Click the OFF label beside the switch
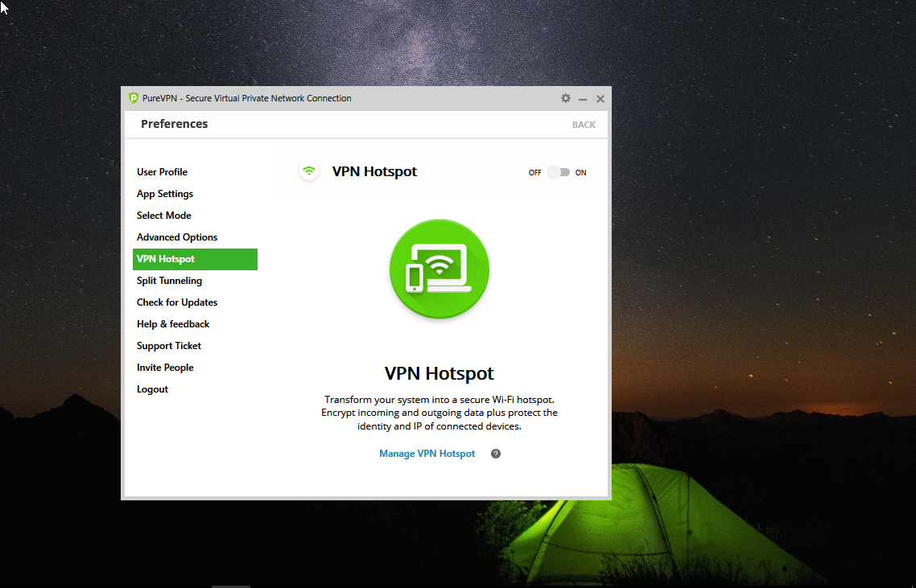The height and width of the screenshot is (588, 916). pyautogui.click(x=535, y=173)
